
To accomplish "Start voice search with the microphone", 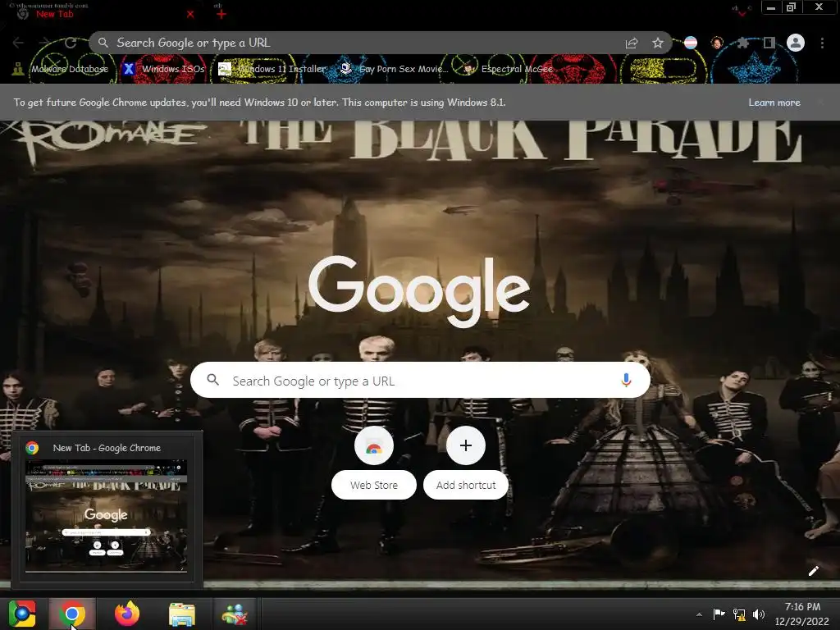I will (626, 380).
